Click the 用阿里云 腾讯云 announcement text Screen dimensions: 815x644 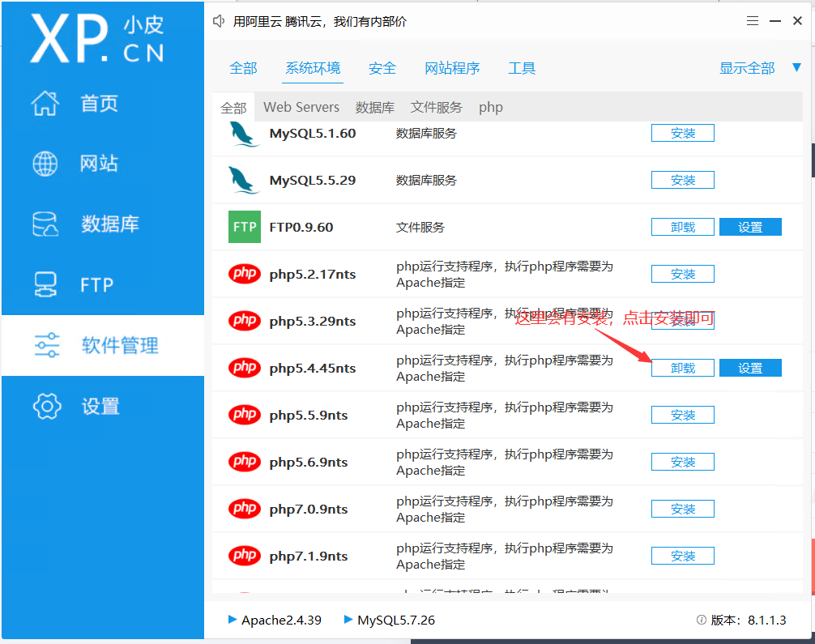pyautogui.click(x=320, y=21)
